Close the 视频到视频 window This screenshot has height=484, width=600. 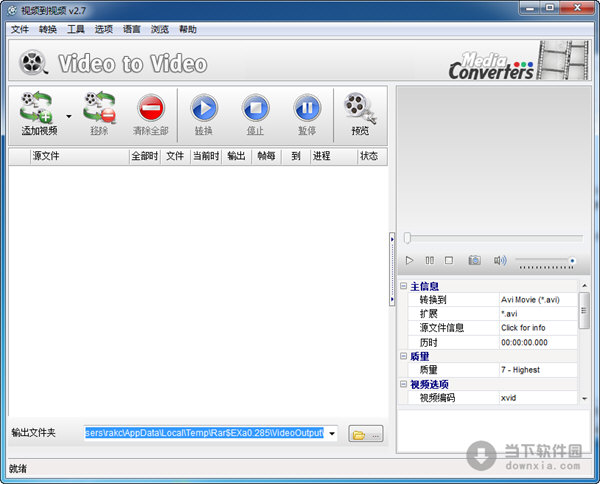(577, 8)
